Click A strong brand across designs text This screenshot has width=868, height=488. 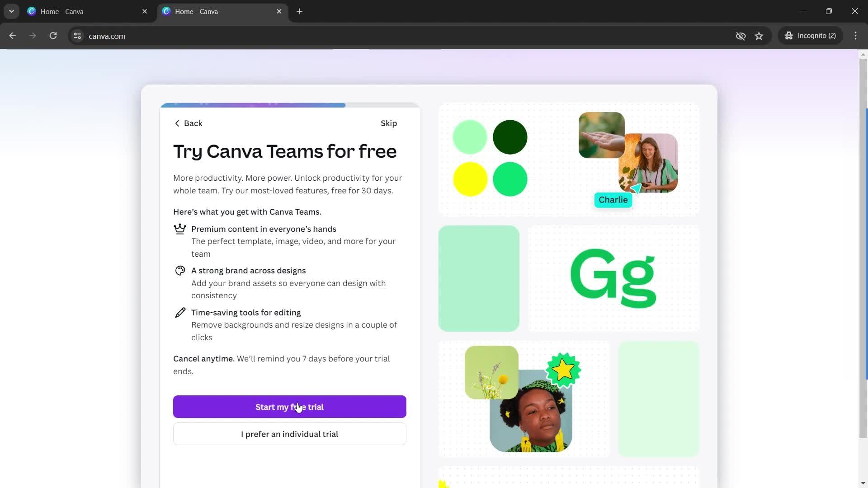[248, 271]
